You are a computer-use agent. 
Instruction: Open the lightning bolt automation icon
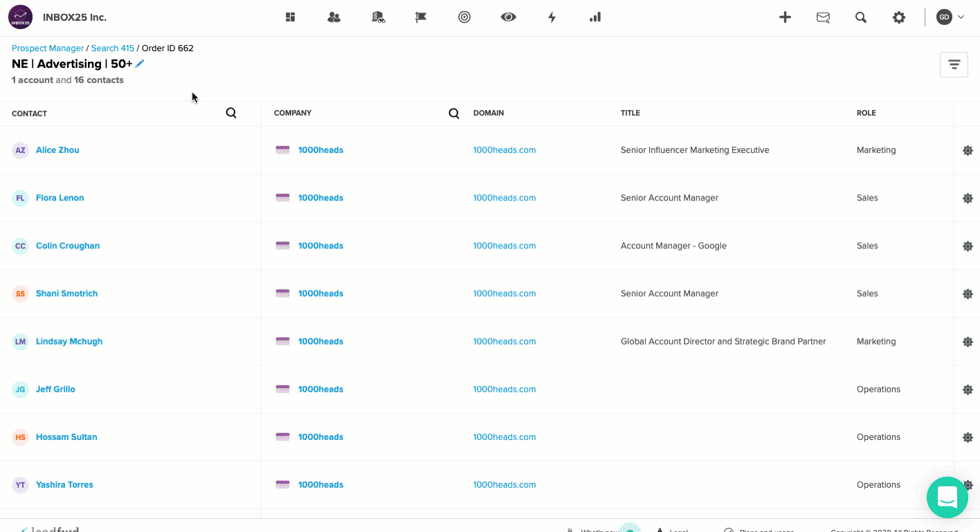pos(552,17)
